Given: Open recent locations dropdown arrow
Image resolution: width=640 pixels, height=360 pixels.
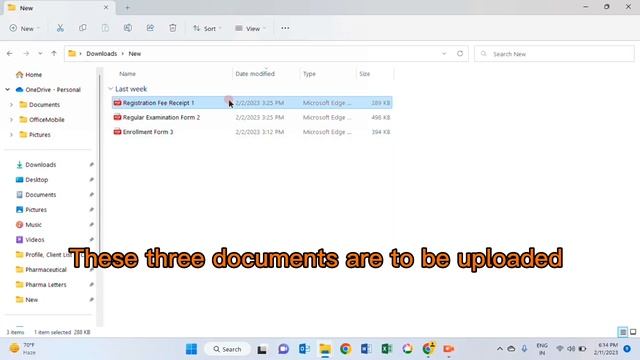Looking at the screenshot, I should point(40,53).
